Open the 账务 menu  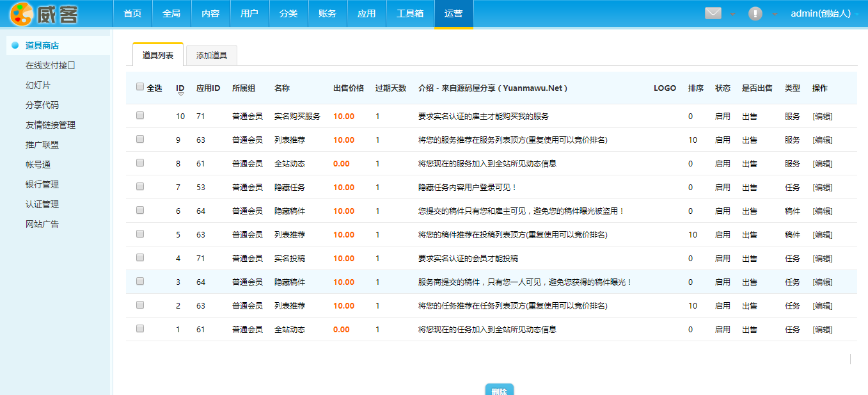(x=327, y=13)
